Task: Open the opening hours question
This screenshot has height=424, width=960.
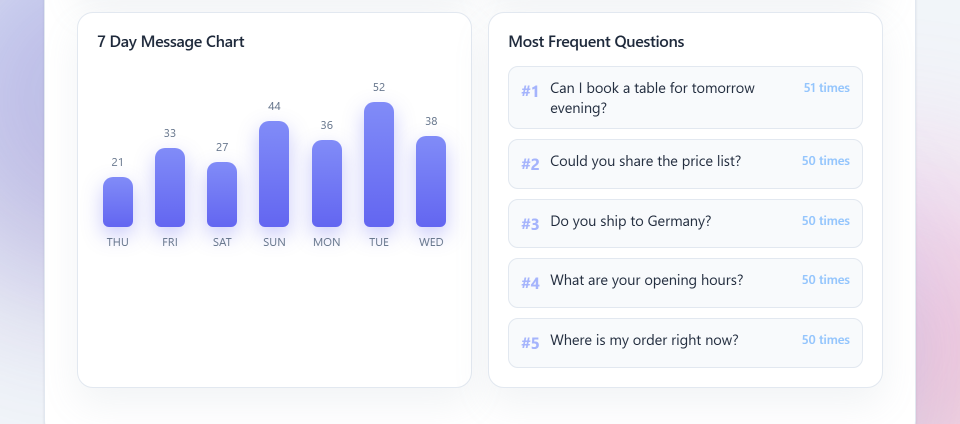Action: click(685, 283)
